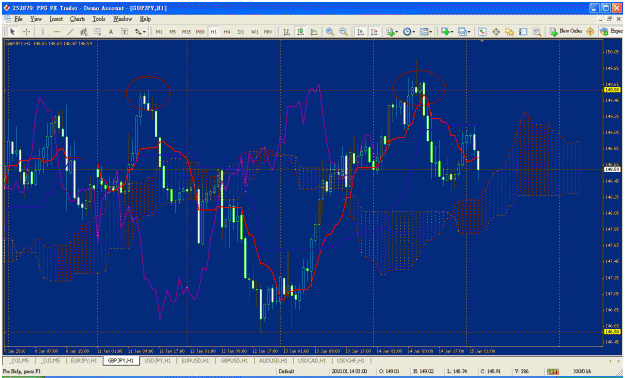The image size is (625, 378).
Task: Click the New Order button
Action: [566, 32]
